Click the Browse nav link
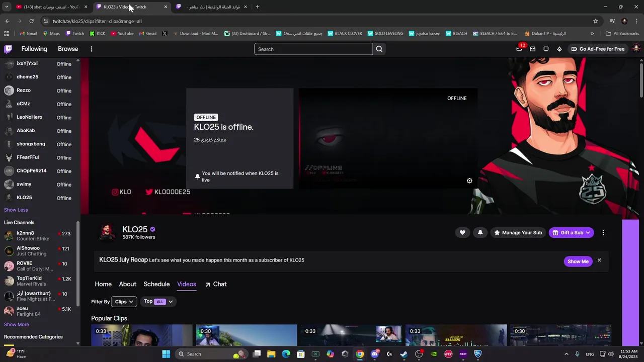 click(68, 49)
